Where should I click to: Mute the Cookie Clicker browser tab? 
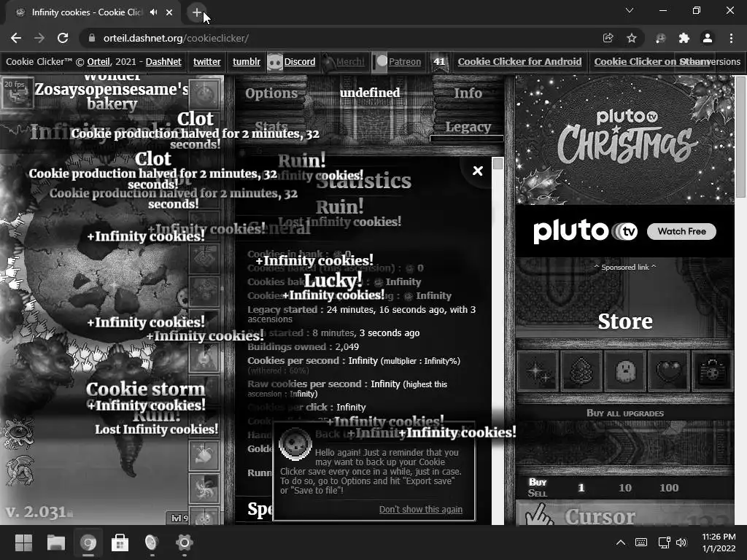[153, 12]
